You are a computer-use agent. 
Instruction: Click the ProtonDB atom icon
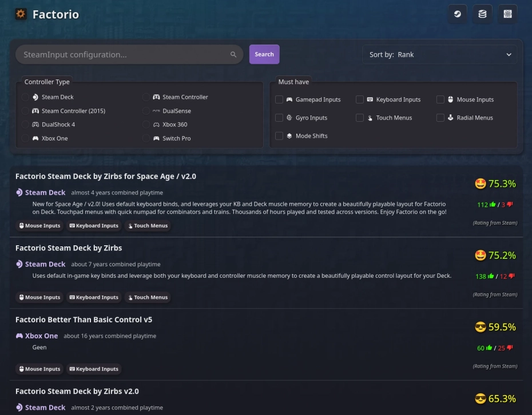[x=507, y=14]
